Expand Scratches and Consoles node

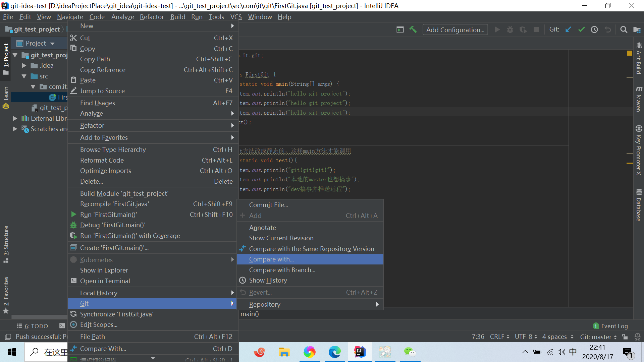point(15,129)
